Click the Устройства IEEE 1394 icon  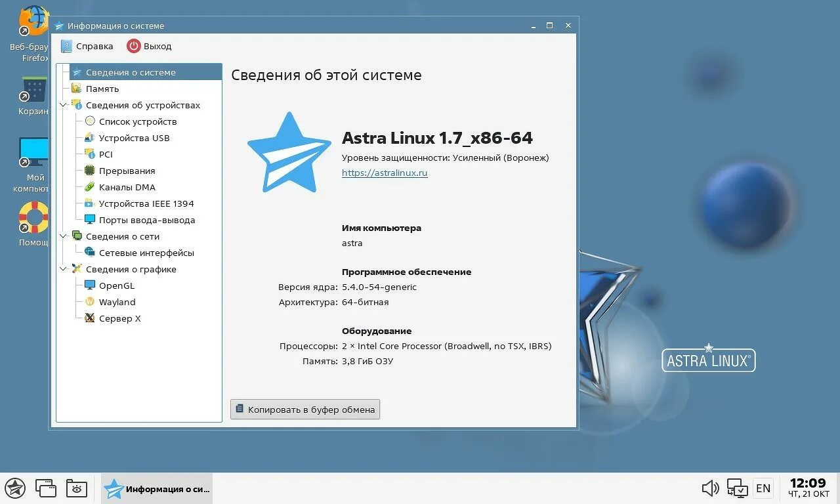tap(90, 203)
